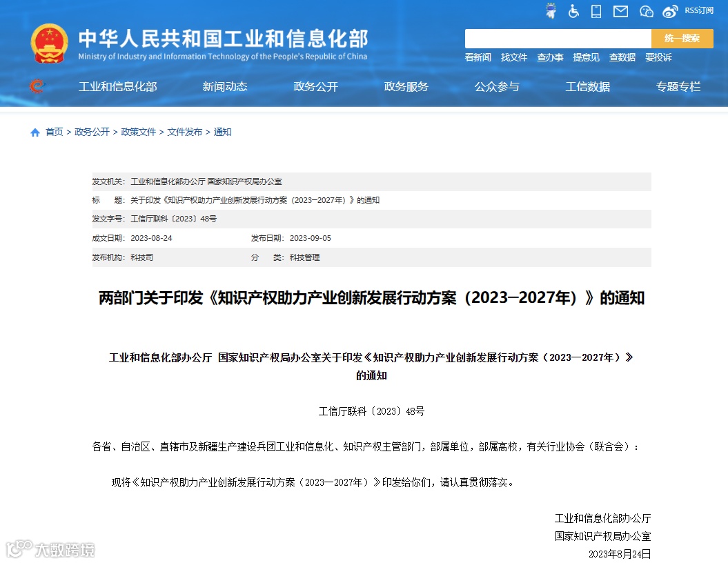Screen dimensions: 728x563
Task: Open the WeChat icon
Action: tap(646, 11)
